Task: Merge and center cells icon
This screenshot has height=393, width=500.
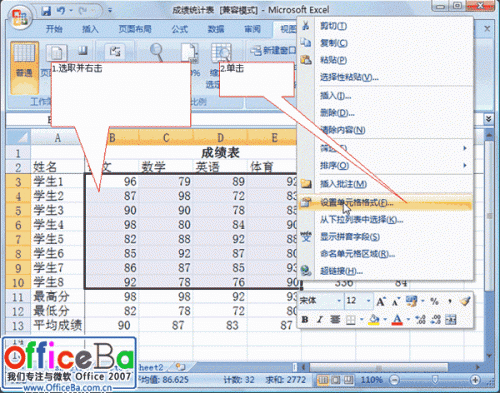Action: click(451, 320)
